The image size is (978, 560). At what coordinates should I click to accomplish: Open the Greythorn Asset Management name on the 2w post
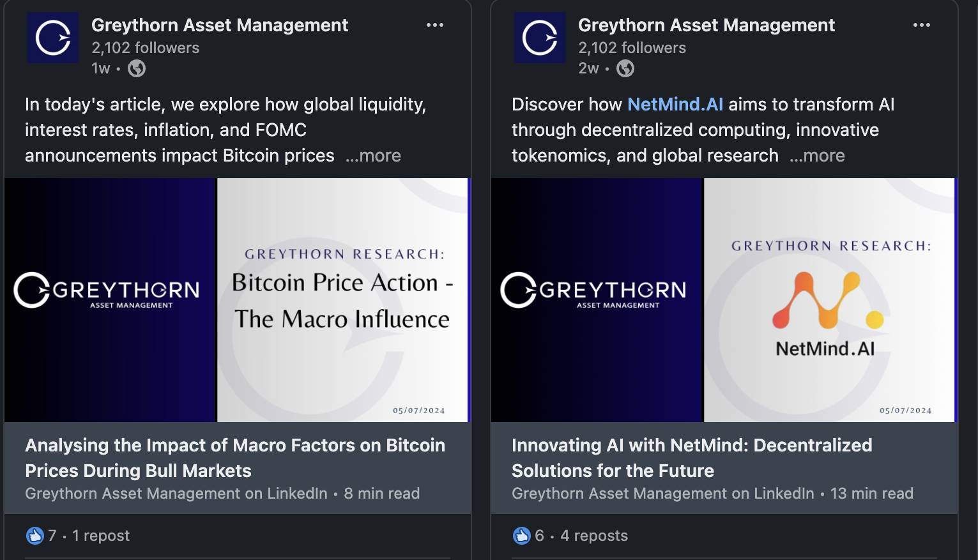coord(707,25)
